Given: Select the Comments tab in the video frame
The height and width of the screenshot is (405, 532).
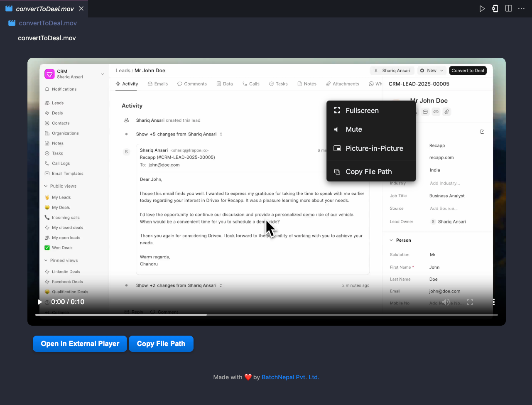Looking at the screenshot, I should pyautogui.click(x=192, y=84).
